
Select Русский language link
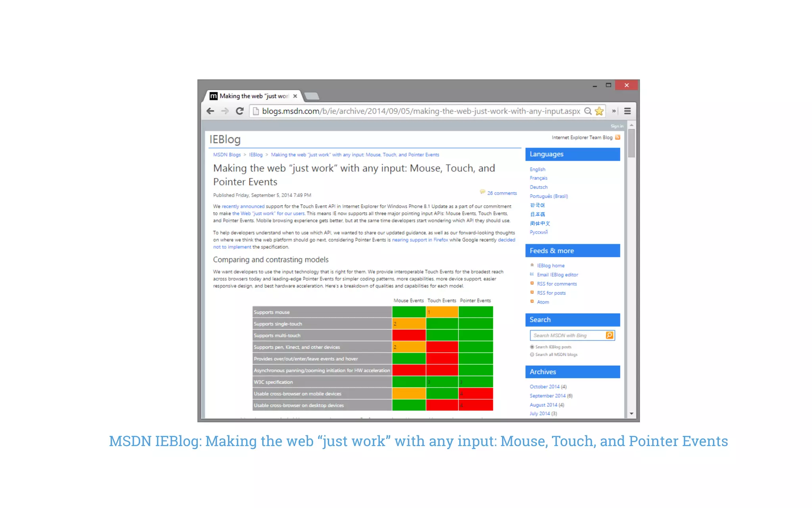538,232
